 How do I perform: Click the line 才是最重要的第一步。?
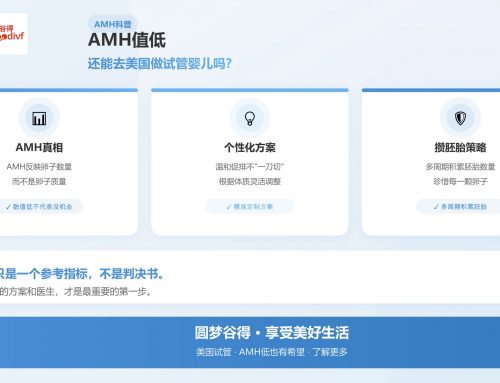(108, 292)
